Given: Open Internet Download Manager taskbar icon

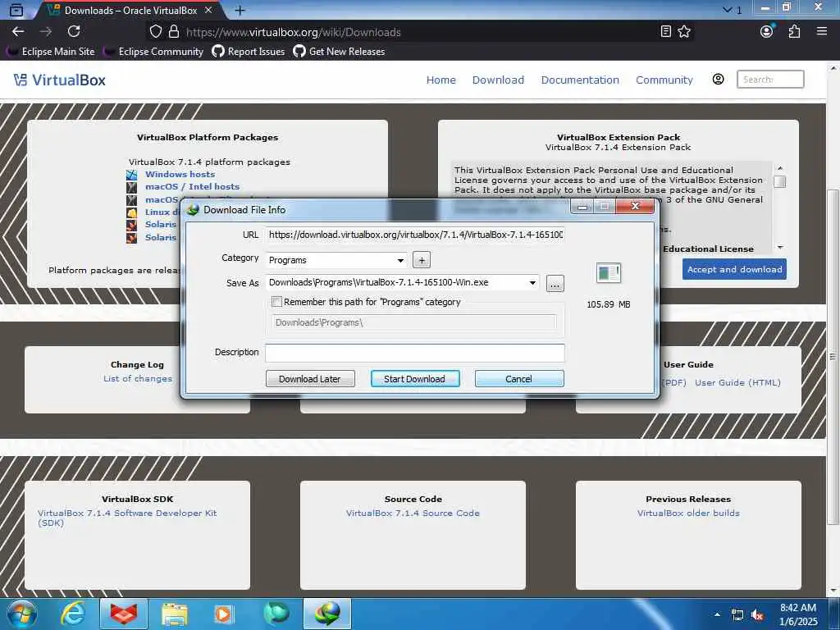Looking at the screenshot, I should 327,614.
